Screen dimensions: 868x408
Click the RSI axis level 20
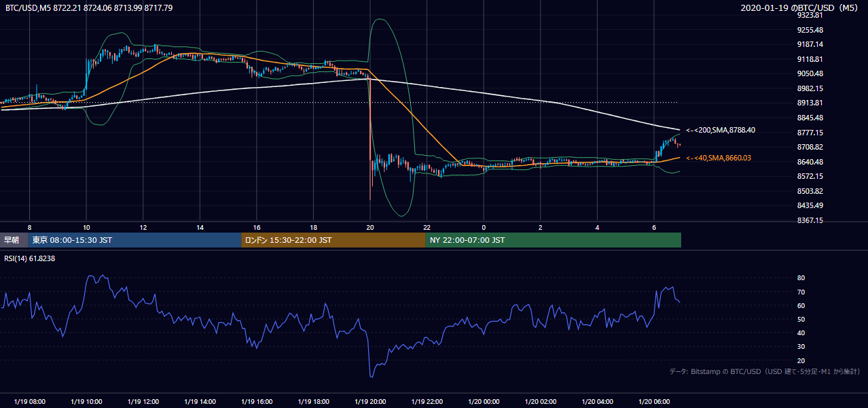point(801,360)
